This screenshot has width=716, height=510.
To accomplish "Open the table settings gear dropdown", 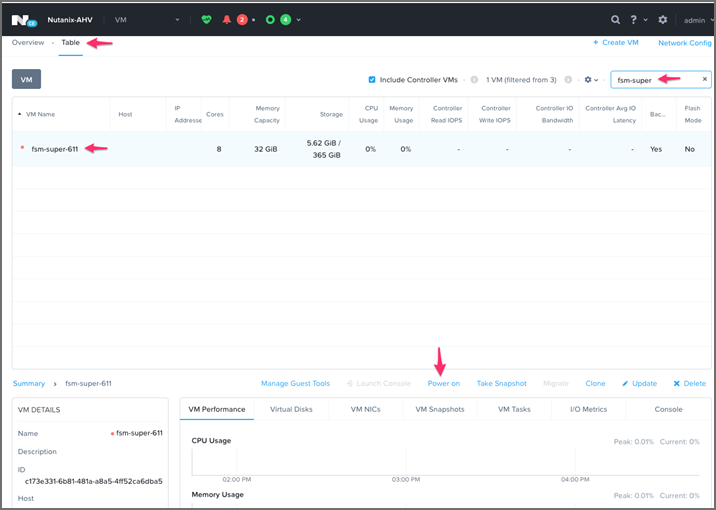I will point(591,79).
